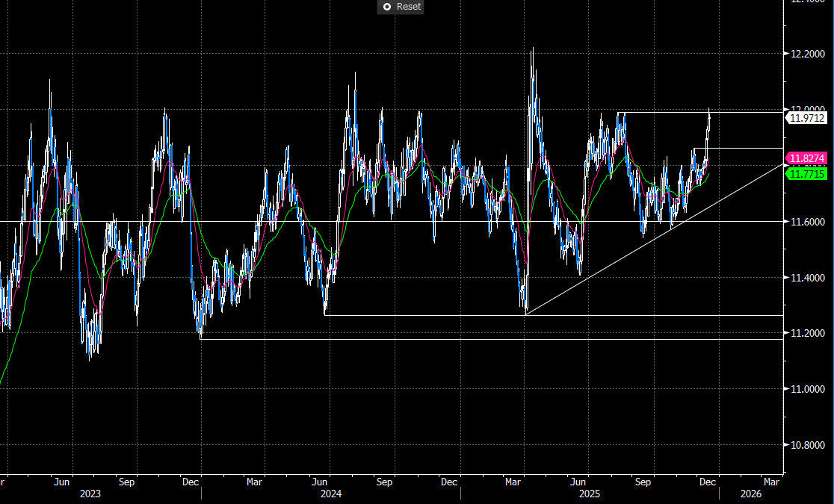Click the 11.4000 price axis label
The height and width of the screenshot is (504, 834).
807,278
